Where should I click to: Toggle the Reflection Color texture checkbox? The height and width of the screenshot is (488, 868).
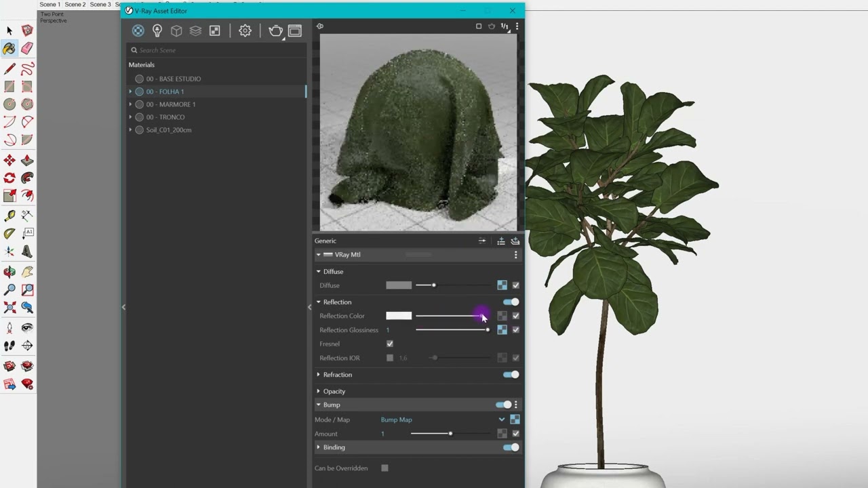pyautogui.click(x=515, y=316)
